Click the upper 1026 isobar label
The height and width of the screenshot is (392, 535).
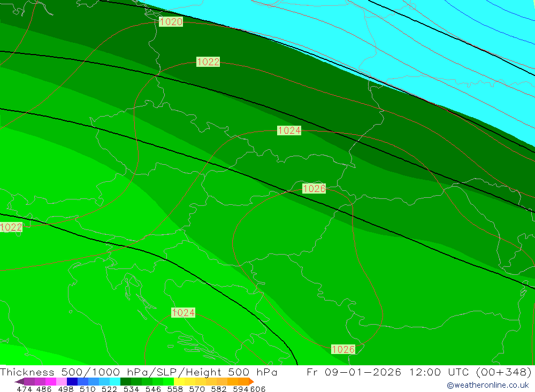click(x=314, y=189)
